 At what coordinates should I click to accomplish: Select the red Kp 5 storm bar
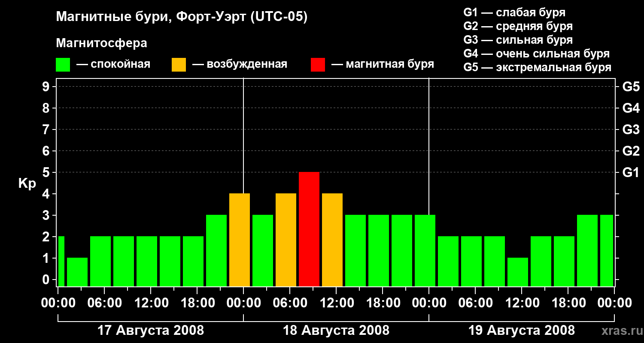pyautogui.click(x=309, y=229)
